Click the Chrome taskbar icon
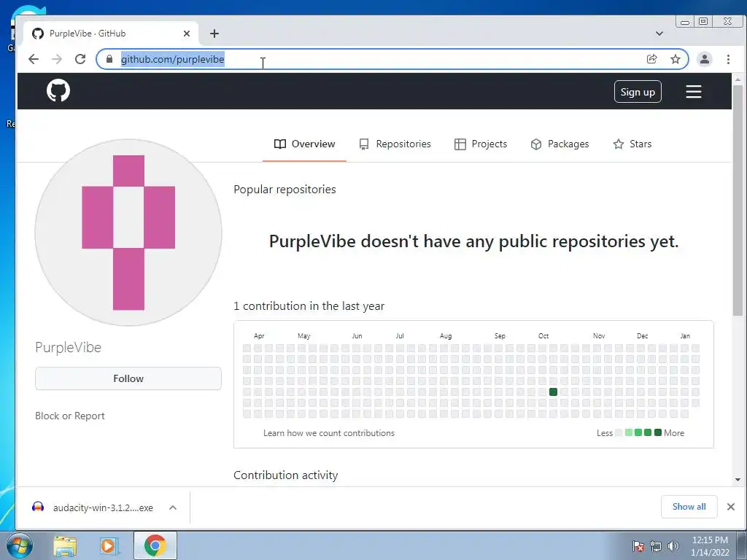Viewport: 747px width, 560px height. tap(155, 545)
